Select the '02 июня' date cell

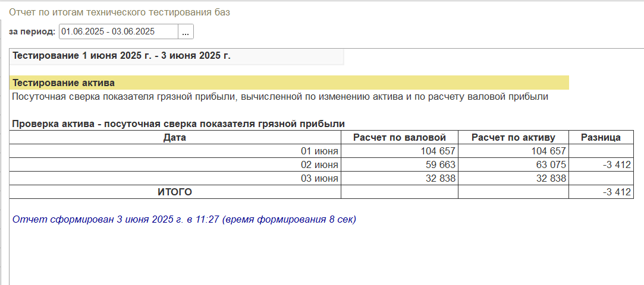pos(175,165)
